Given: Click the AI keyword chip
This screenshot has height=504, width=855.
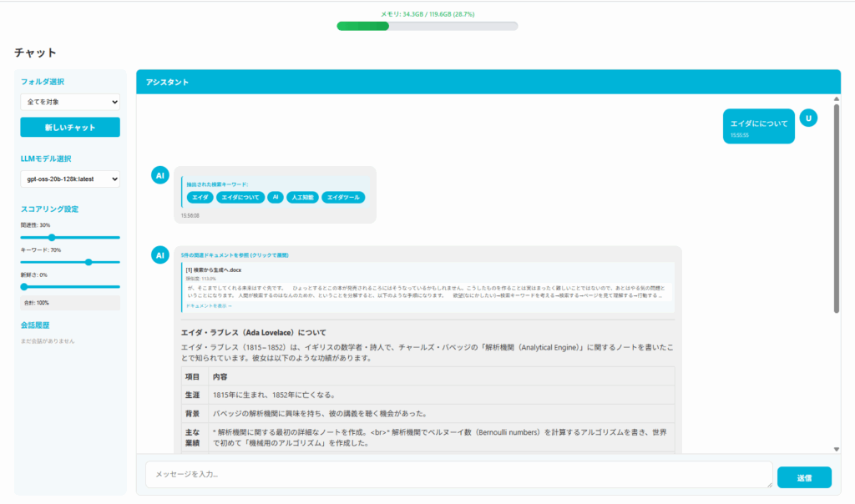Looking at the screenshot, I should 275,198.
